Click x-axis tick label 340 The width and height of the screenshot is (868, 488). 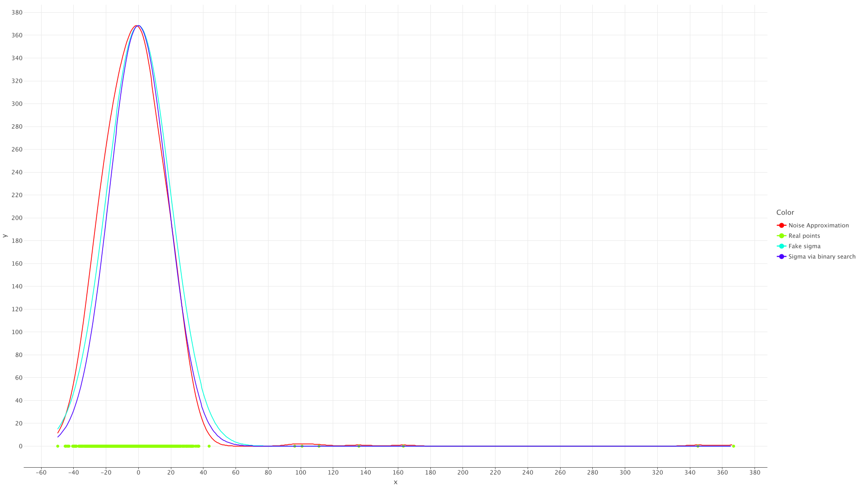[690, 473]
